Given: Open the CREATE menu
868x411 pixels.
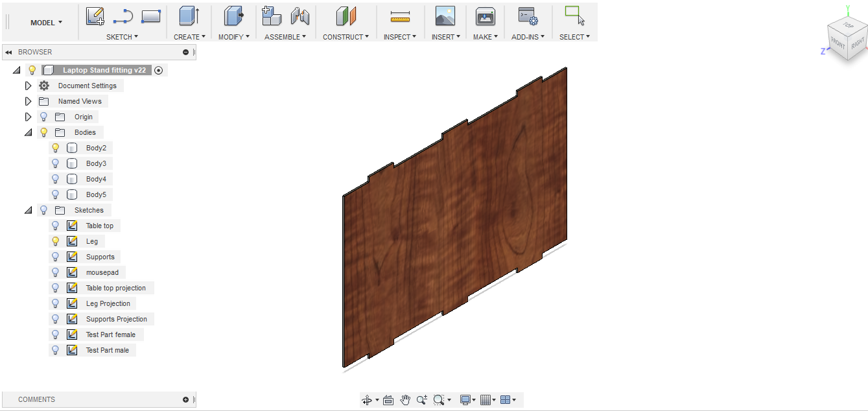Looking at the screenshot, I should tap(189, 37).
